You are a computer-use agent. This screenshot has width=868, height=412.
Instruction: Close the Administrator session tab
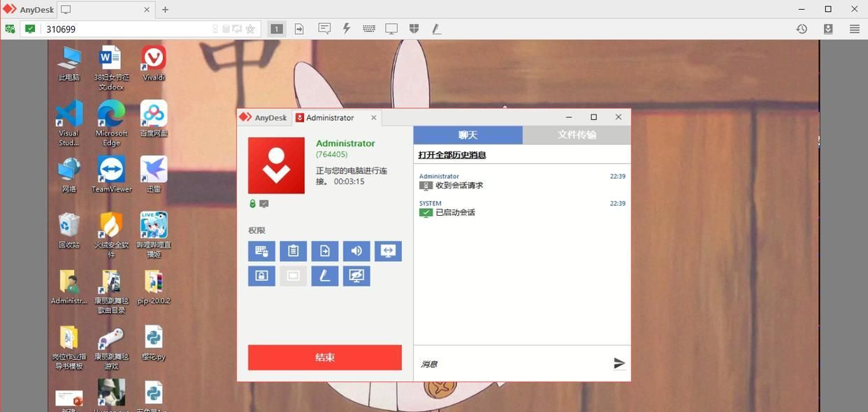[x=374, y=117]
